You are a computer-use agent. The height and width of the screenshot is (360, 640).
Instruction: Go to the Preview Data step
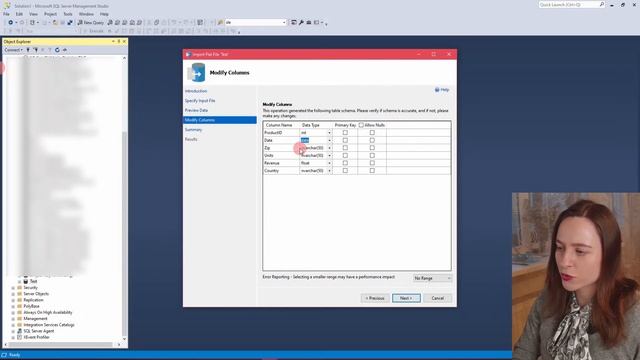(196, 110)
